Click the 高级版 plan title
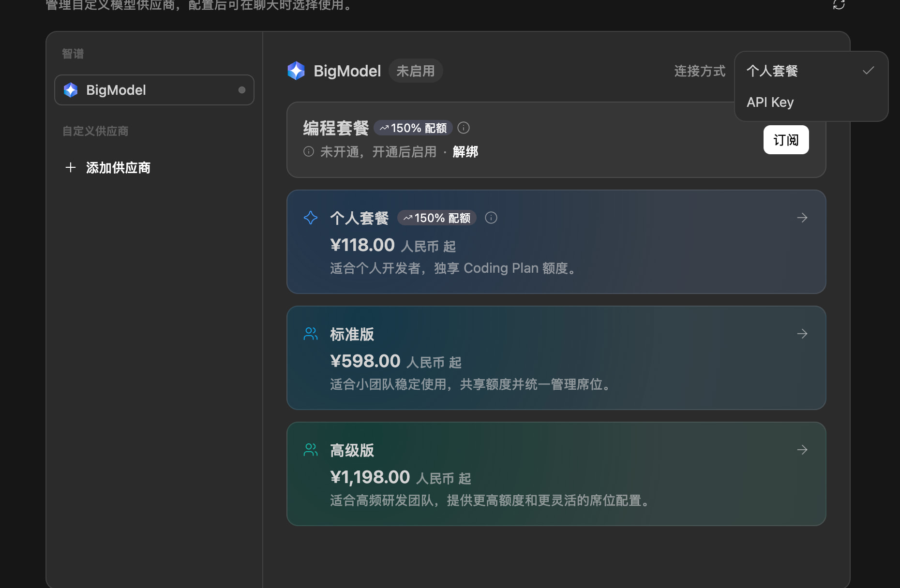The height and width of the screenshot is (588, 900). tap(352, 450)
